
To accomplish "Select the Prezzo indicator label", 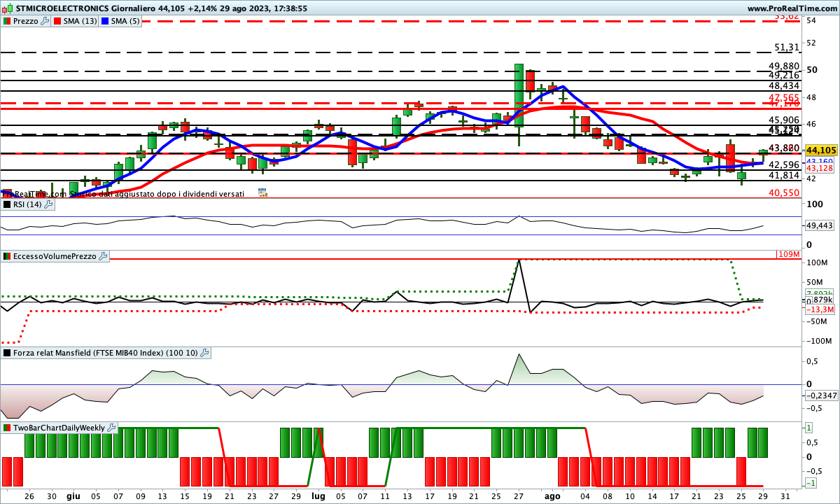I will [26, 21].
